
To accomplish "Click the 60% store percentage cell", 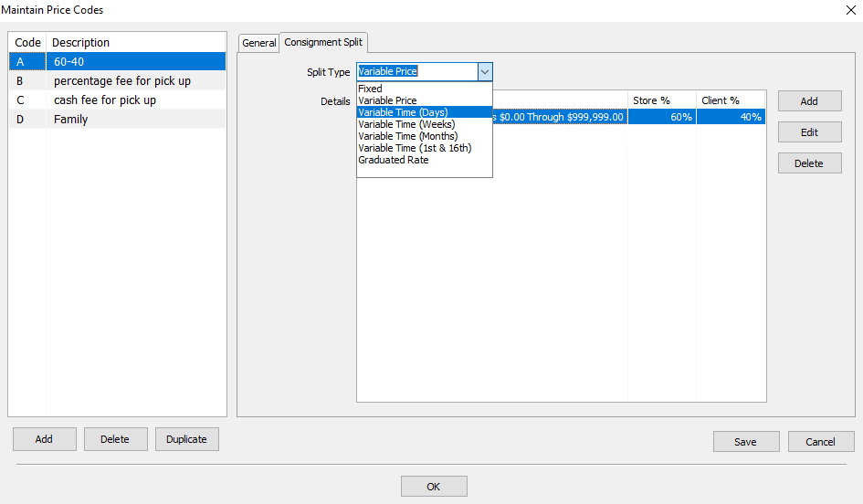I will coord(662,117).
